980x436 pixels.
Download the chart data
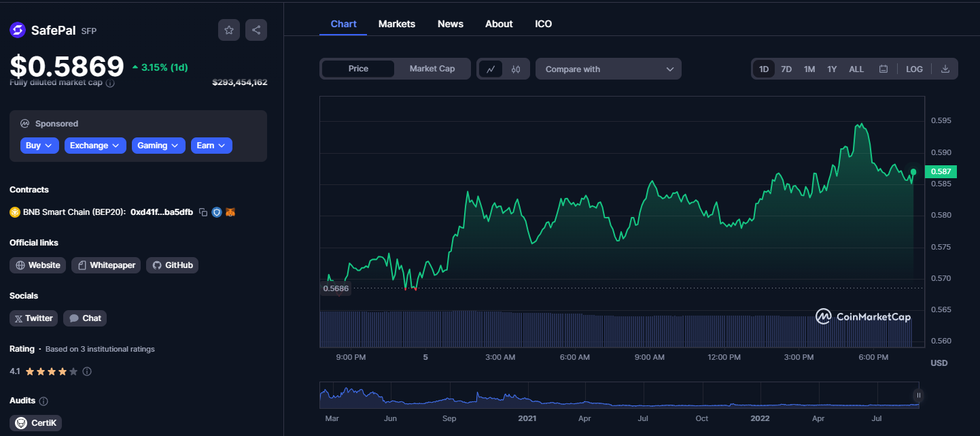point(945,69)
